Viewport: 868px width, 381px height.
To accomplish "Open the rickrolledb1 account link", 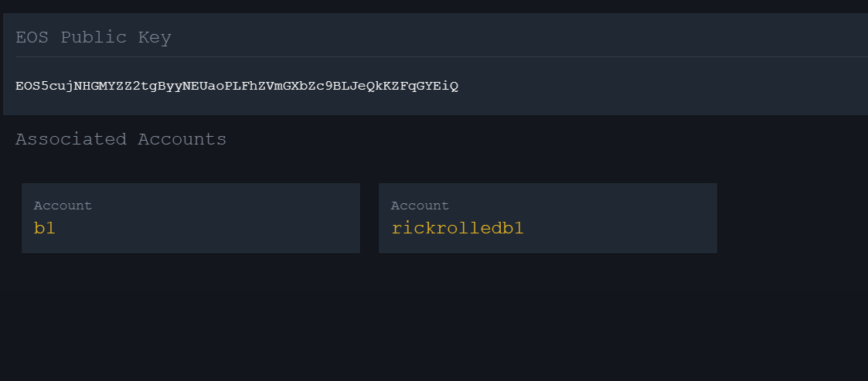I will point(458,228).
